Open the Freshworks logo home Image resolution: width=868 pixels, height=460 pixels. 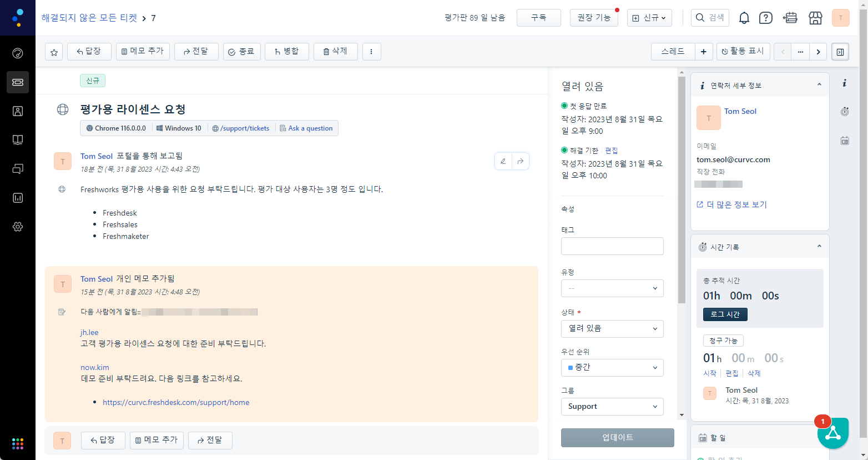(x=18, y=18)
